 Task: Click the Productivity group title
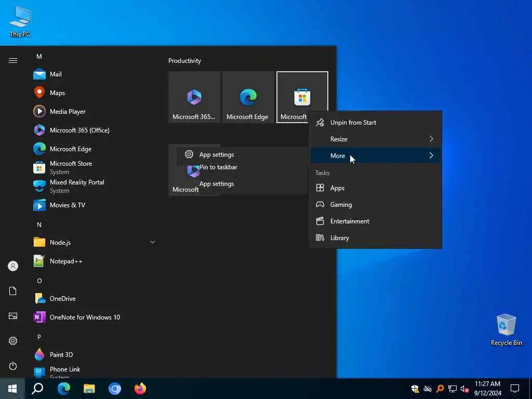(184, 61)
